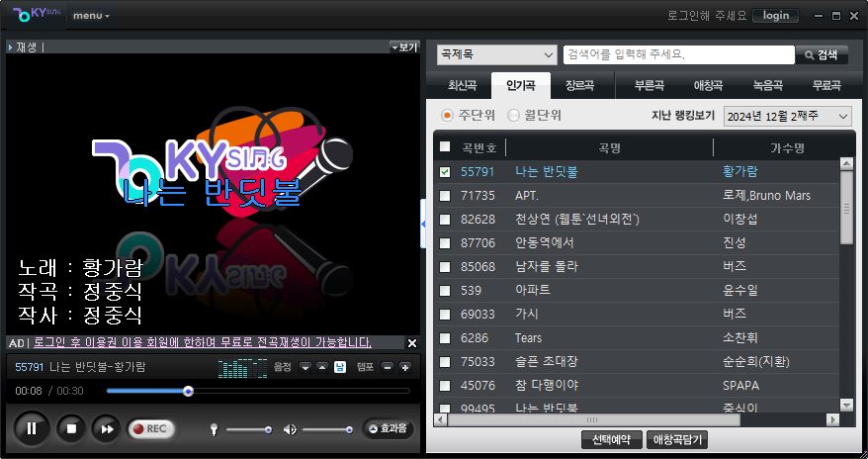The width and height of the screenshot is (868, 459).
Task: Stop playback with the square stop button
Action: [71, 429]
